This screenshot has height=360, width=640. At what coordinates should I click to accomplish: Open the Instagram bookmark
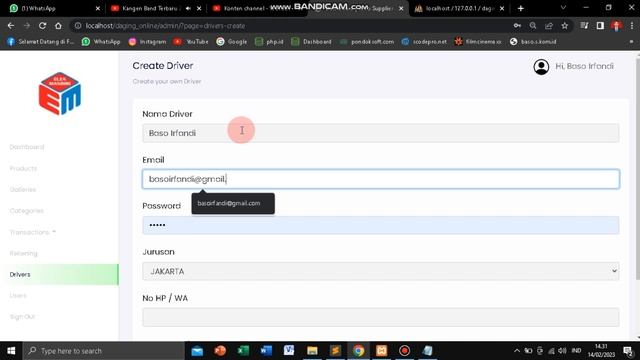(x=147, y=42)
